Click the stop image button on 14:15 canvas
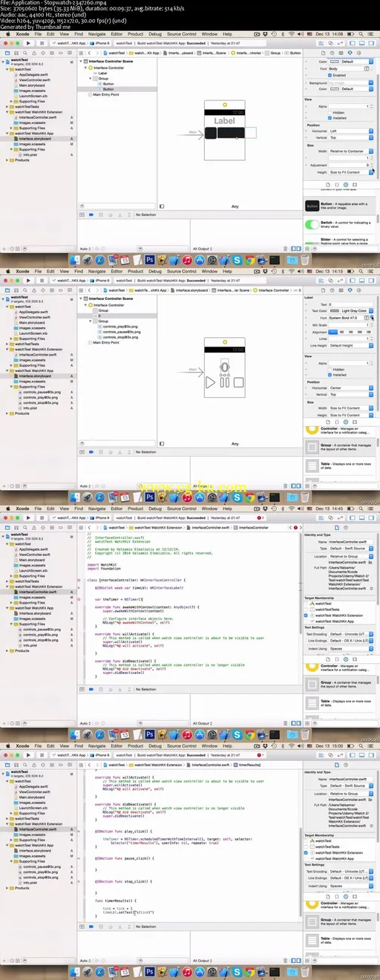The image size is (380, 980). point(237,383)
